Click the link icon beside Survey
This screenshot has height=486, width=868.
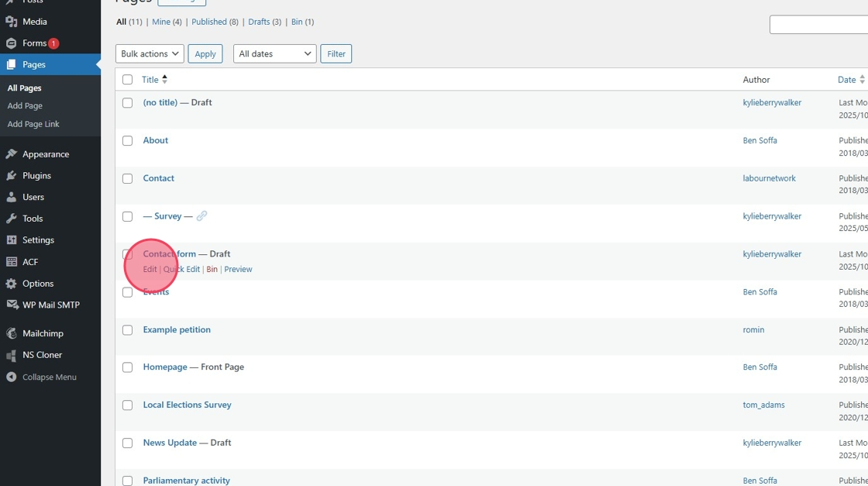click(x=201, y=216)
